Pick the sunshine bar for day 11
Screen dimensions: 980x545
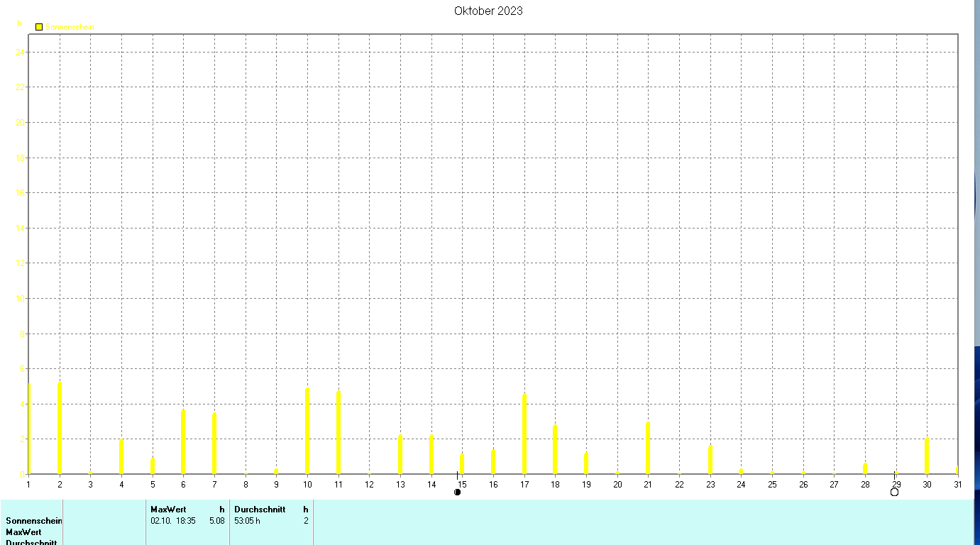tap(338, 432)
